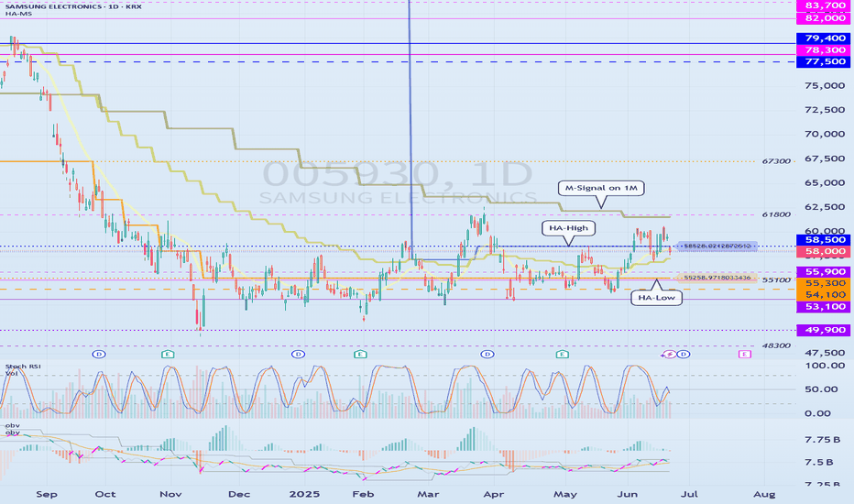
Task: Click the purple lightning news event marker
Action: tap(670, 354)
